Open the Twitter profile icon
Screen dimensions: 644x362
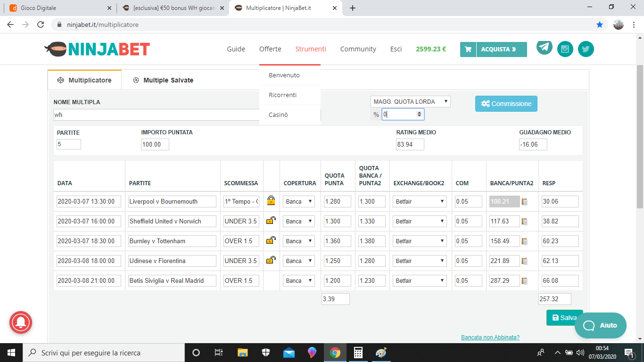pos(586,49)
